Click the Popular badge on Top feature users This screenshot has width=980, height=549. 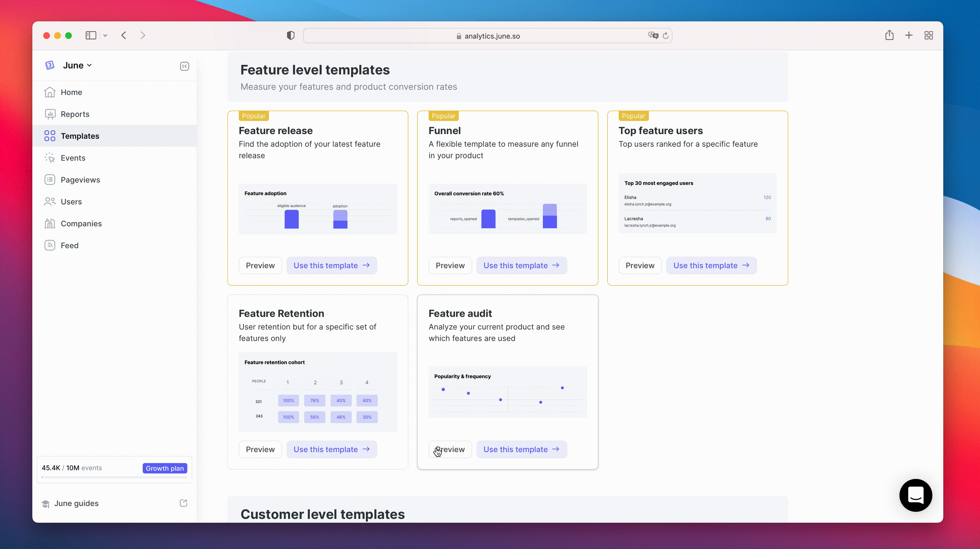[634, 116]
